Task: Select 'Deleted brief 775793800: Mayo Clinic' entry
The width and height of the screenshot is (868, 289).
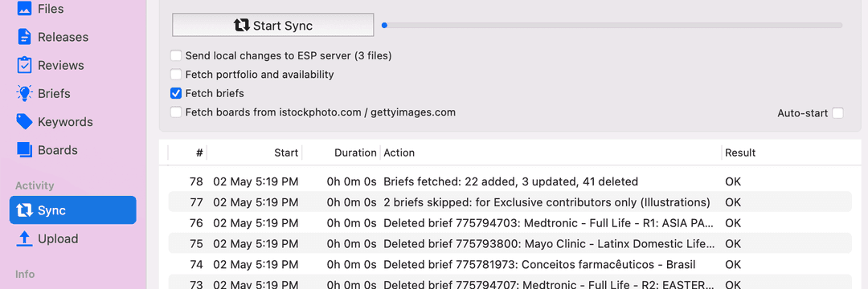Action: [x=510, y=243]
